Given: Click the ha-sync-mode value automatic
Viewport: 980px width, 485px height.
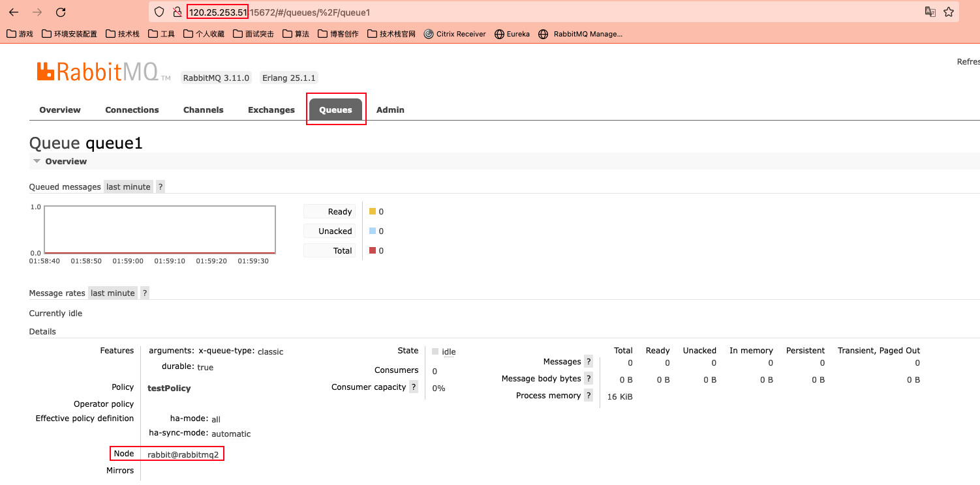Looking at the screenshot, I should (x=231, y=434).
